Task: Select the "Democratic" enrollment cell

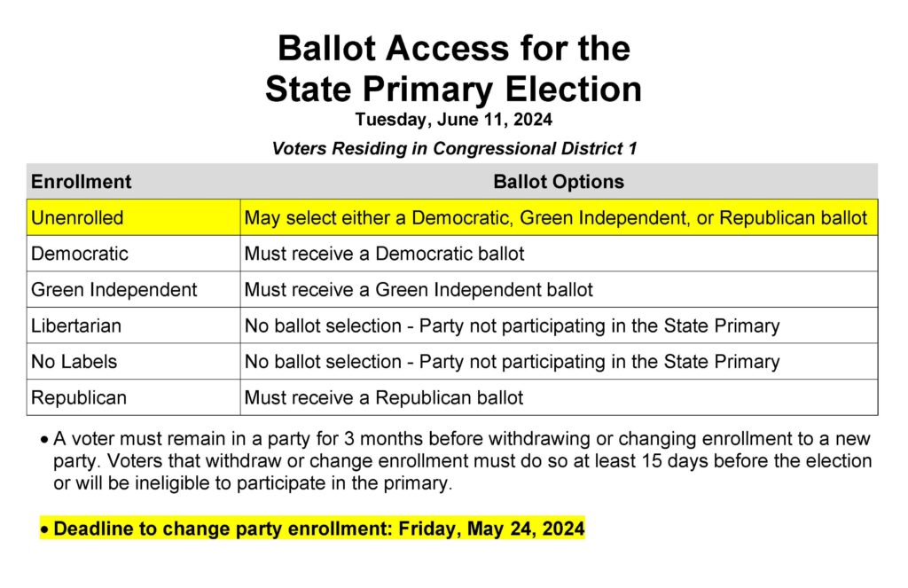Action: tap(80, 254)
